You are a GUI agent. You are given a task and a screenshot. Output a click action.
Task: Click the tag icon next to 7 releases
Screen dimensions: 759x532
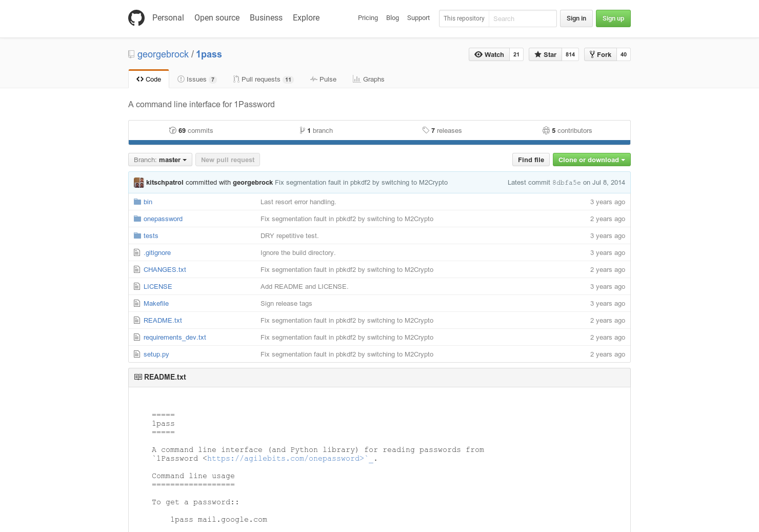pos(426,130)
